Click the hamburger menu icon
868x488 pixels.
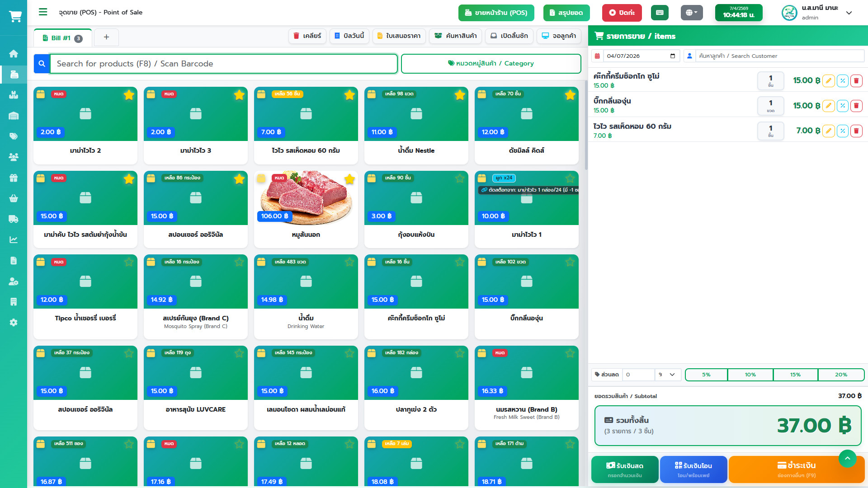[43, 12]
